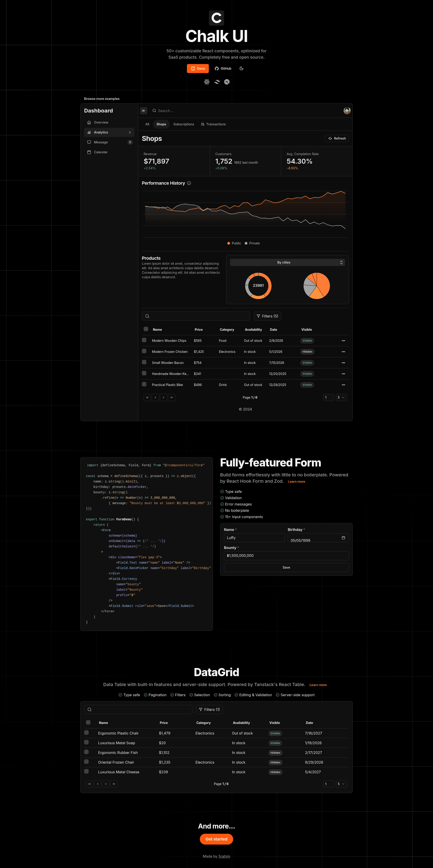Open Learn more link under Fully-featured Form
Viewport: 433px width, 868px height.
(x=296, y=482)
